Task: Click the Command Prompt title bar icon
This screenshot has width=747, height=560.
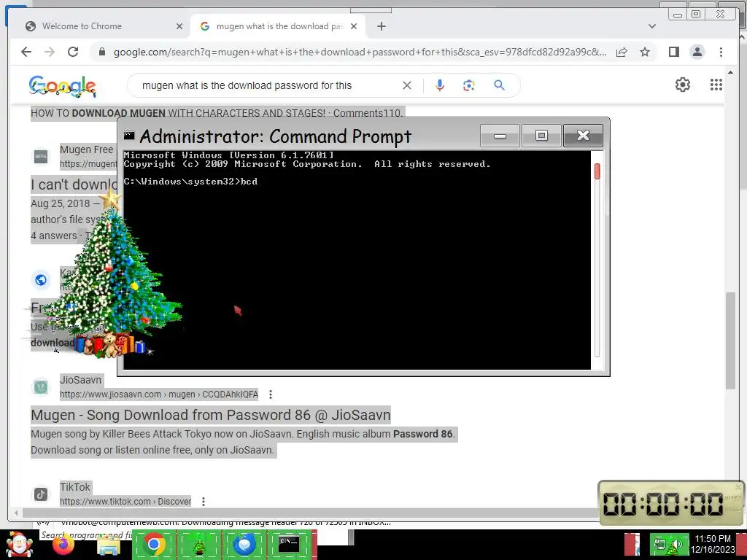Action: click(x=129, y=136)
